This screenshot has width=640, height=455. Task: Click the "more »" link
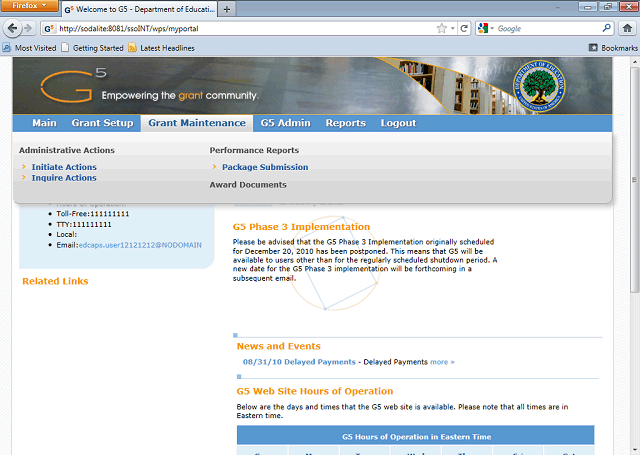tap(442, 362)
